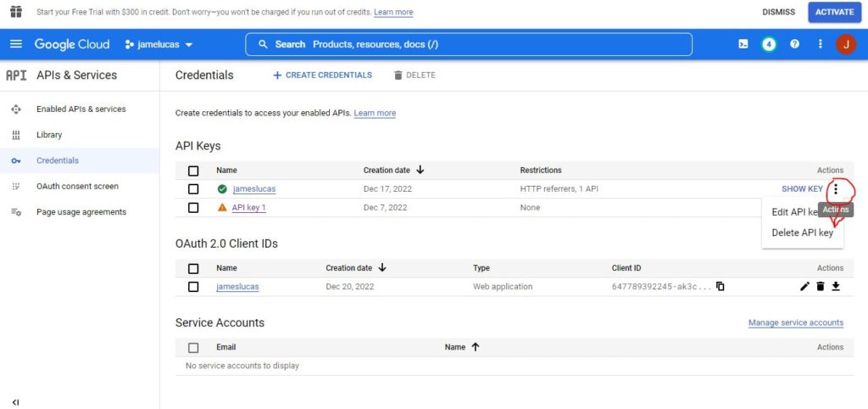868x409 pixels.
Task: Sort API keys by creation date arrow
Action: pos(420,170)
